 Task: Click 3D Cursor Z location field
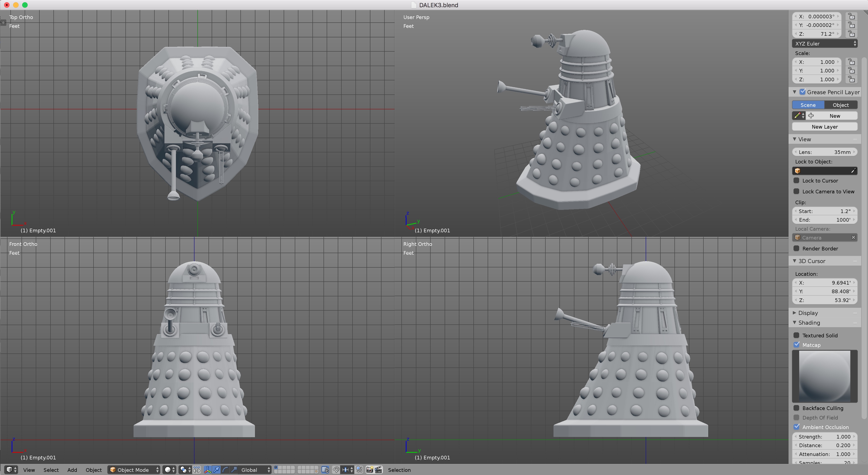pyautogui.click(x=825, y=300)
